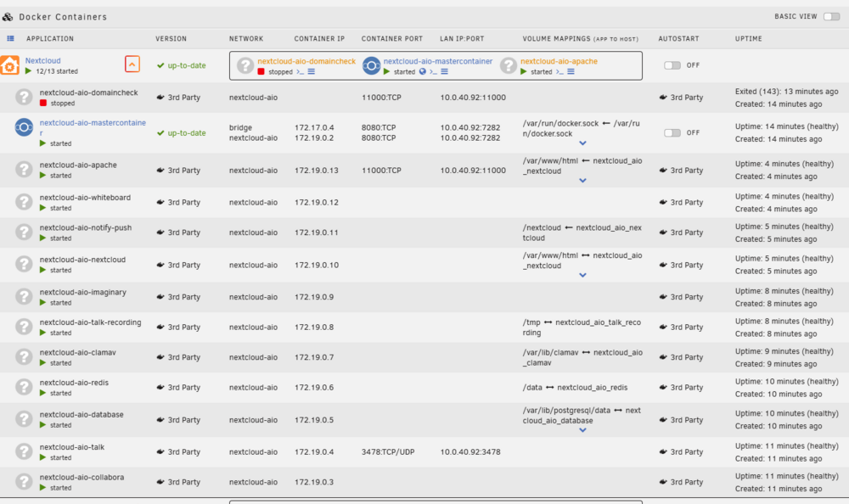The height and width of the screenshot is (504, 849).
Task: Click the nextcloud-aio-database row container icon
Action: [23, 419]
